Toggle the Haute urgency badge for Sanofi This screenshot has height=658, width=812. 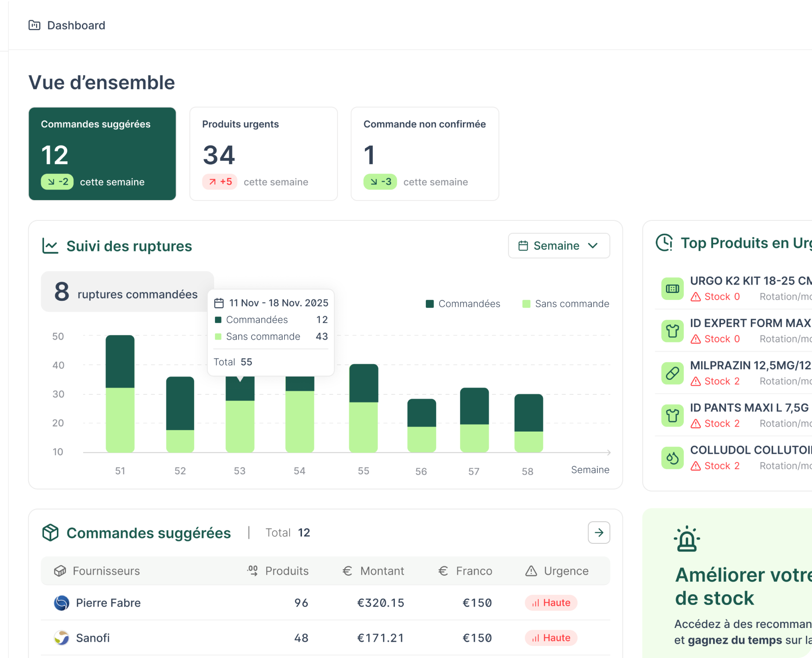(551, 638)
